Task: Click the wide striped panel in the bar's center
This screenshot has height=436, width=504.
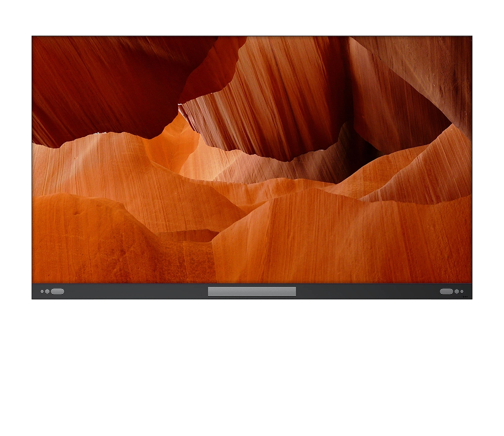Action: pyautogui.click(x=252, y=291)
